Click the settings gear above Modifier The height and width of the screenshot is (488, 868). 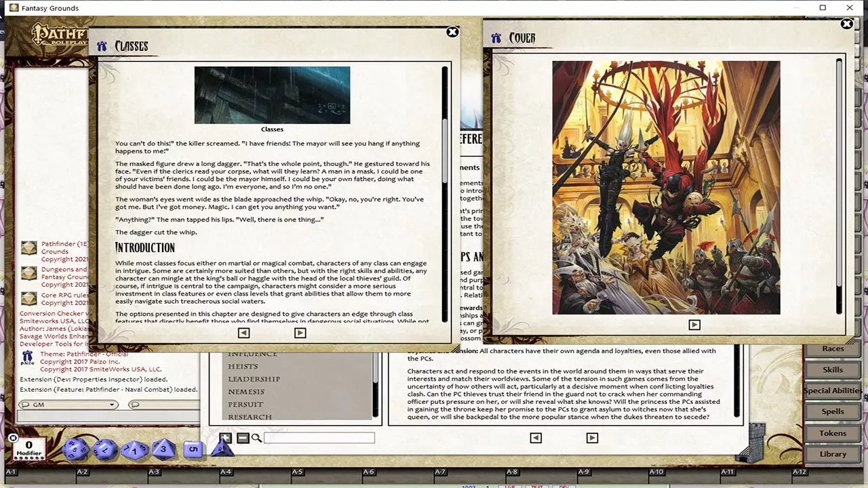(13, 438)
